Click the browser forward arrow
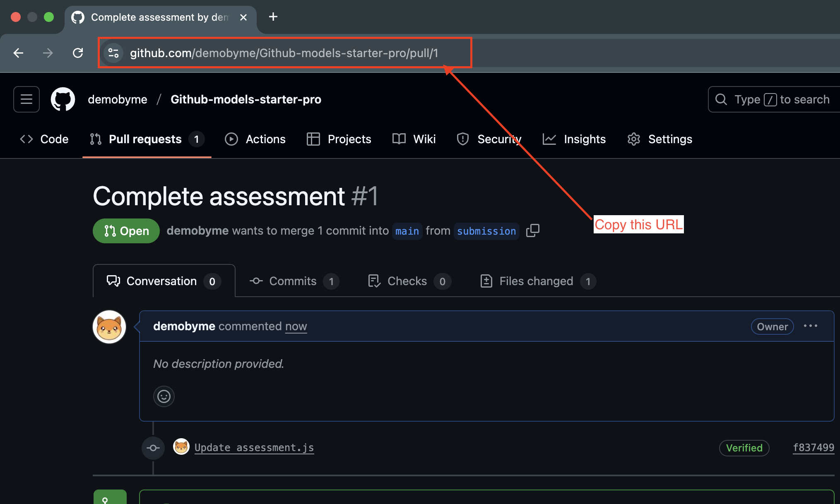 pyautogui.click(x=48, y=53)
